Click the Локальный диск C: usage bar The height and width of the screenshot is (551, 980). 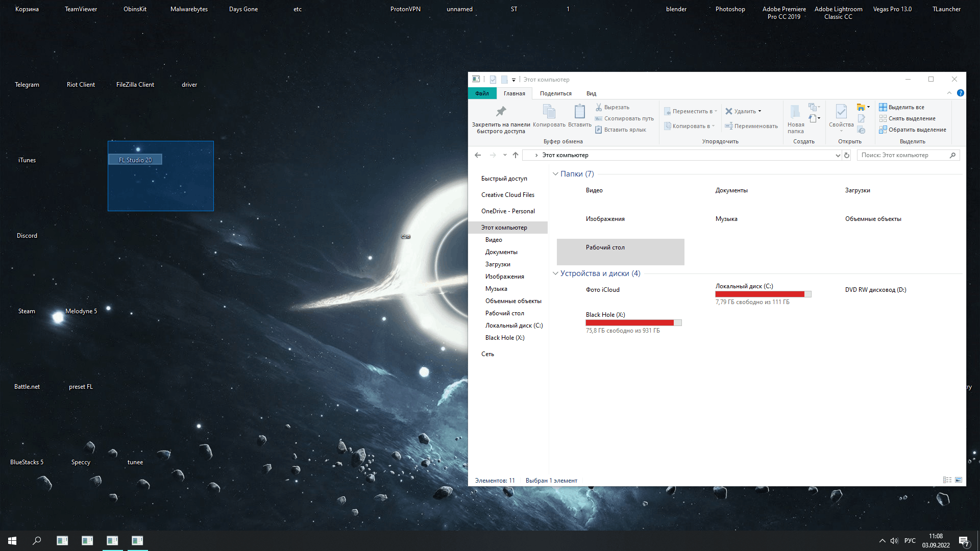[759, 294]
